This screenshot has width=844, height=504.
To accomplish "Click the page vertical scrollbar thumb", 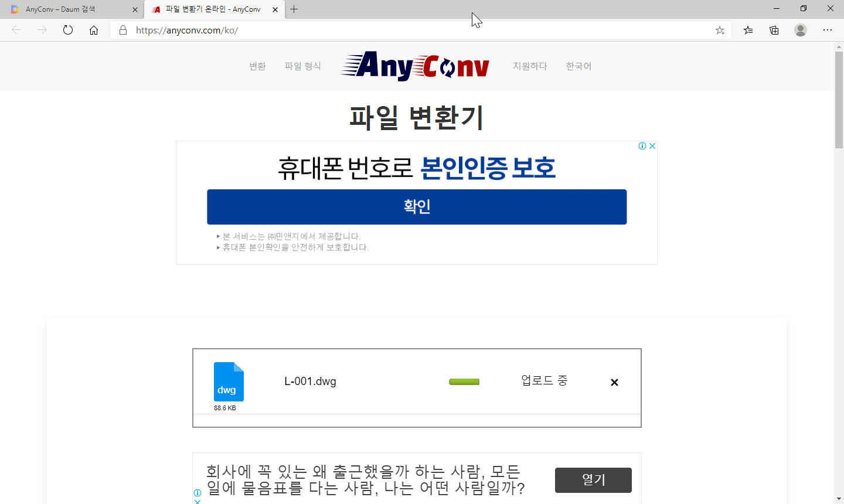I will [839, 100].
